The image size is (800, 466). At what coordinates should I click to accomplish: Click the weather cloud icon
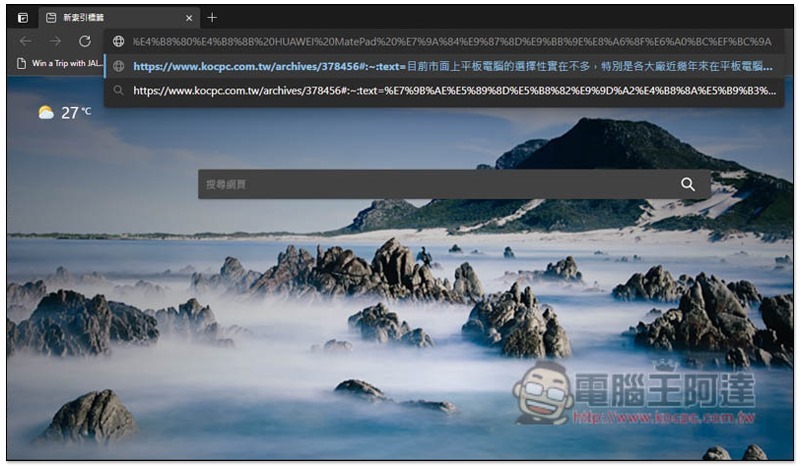[46, 112]
